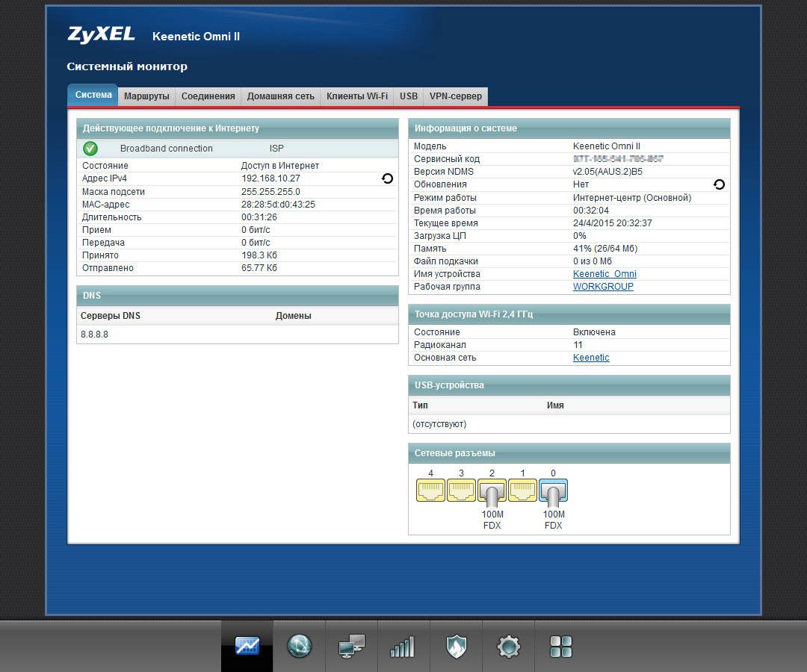The height and width of the screenshot is (672, 807).
Task: Switch to the Маршруты tab
Action: 146,96
